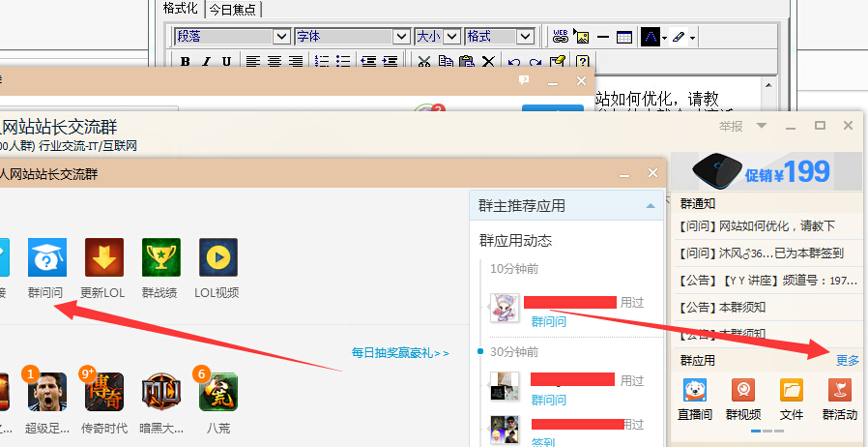Open the LOL视频 play icon
The width and height of the screenshot is (868, 447).
coord(217,258)
